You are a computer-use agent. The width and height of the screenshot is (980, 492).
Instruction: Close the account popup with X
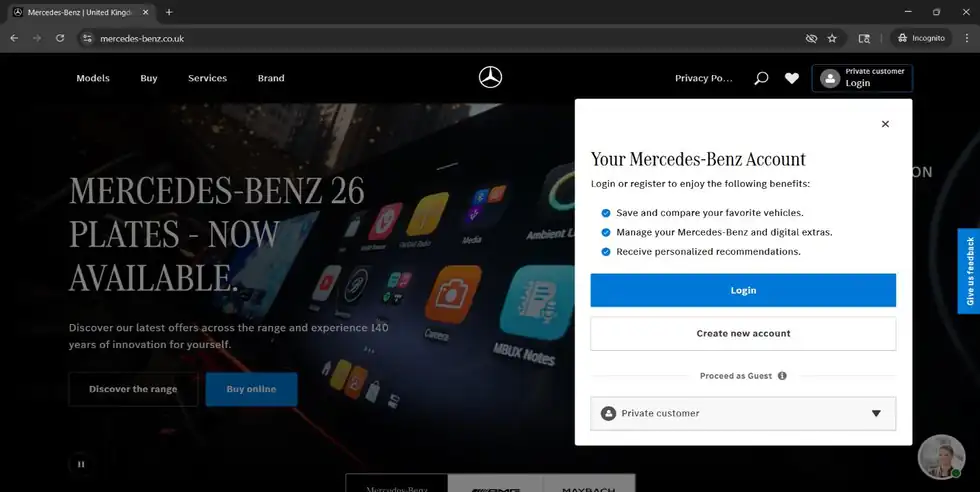point(885,124)
